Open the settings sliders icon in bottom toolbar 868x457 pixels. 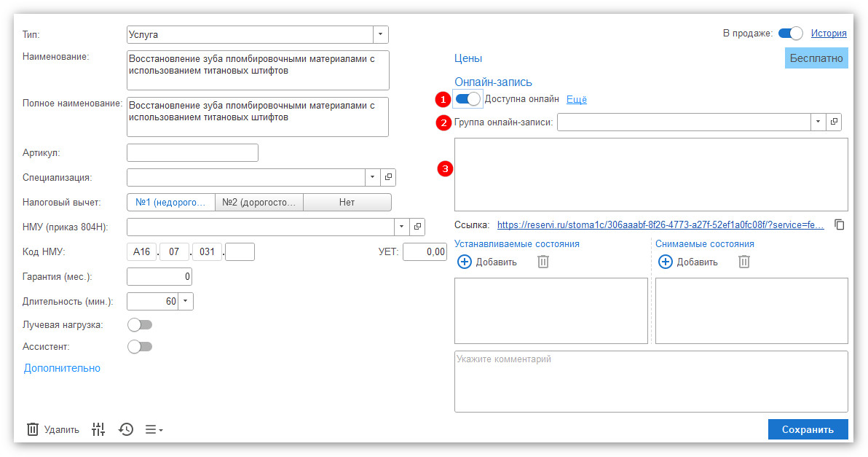click(98, 429)
